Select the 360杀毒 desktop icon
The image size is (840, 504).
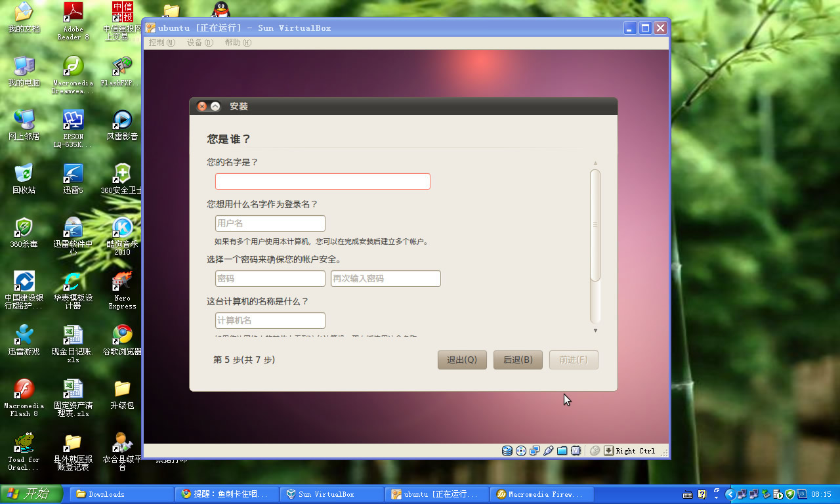coord(24,233)
